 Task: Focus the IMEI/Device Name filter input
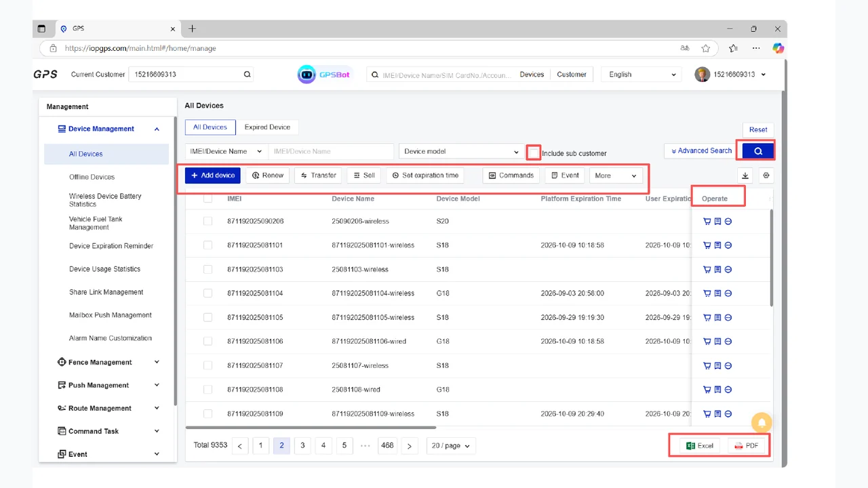(331, 151)
